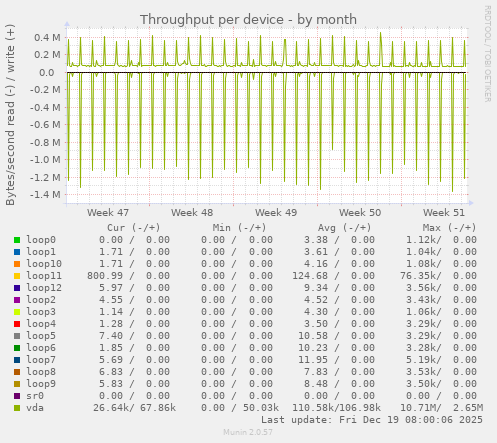Click the 'sr0' device label
The height and width of the screenshot is (443, 497).
[x=35, y=396]
